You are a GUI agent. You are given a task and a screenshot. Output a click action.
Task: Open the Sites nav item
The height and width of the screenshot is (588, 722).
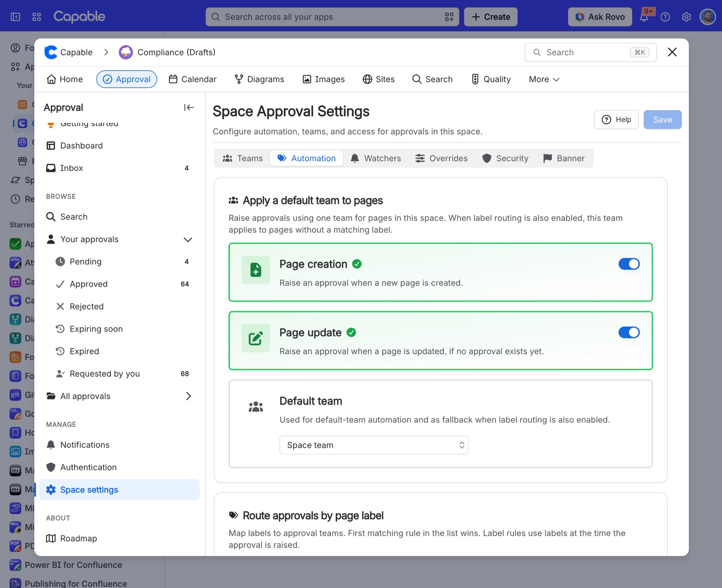point(379,79)
